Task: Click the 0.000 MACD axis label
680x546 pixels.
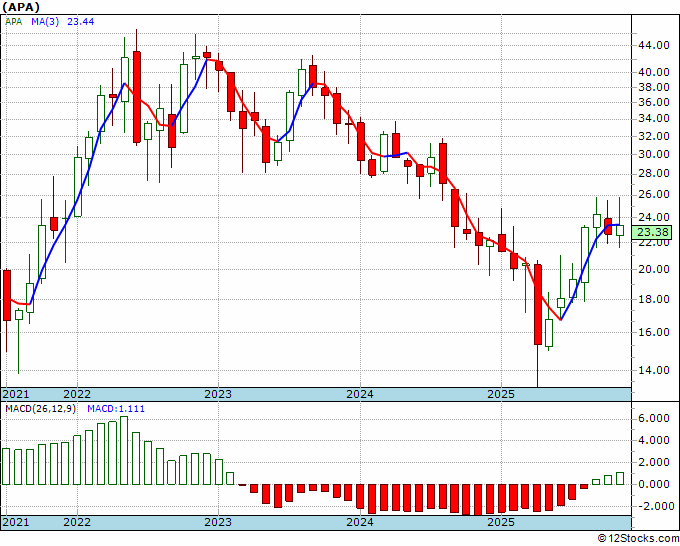Action: coord(653,484)
